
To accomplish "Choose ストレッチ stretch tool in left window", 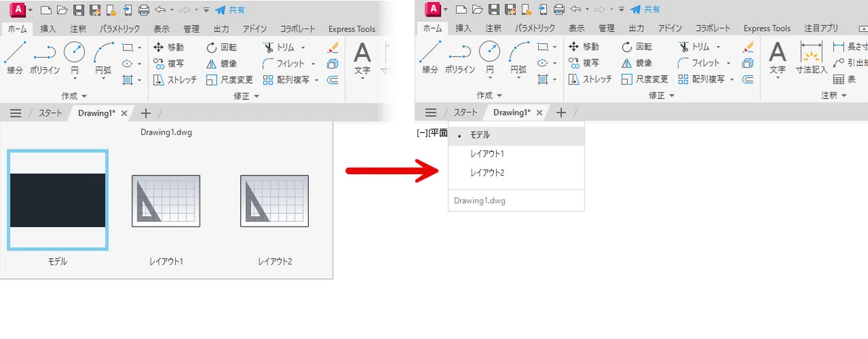I will click(175, 80).
